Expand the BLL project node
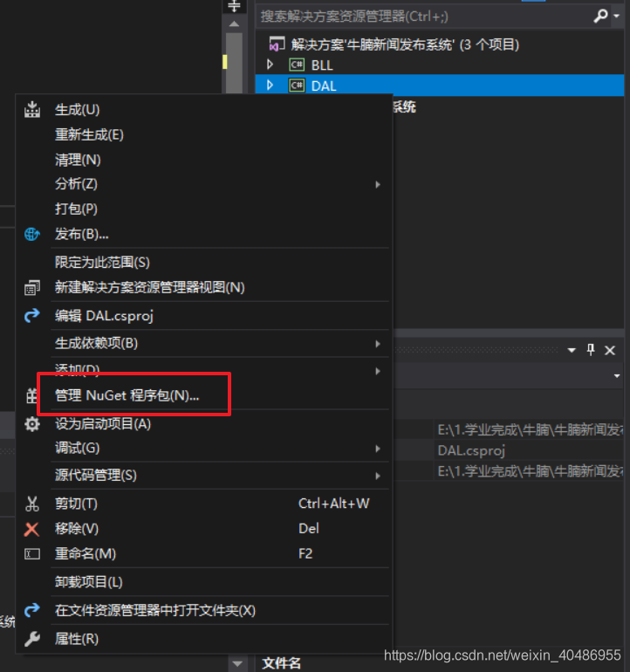 270,65
